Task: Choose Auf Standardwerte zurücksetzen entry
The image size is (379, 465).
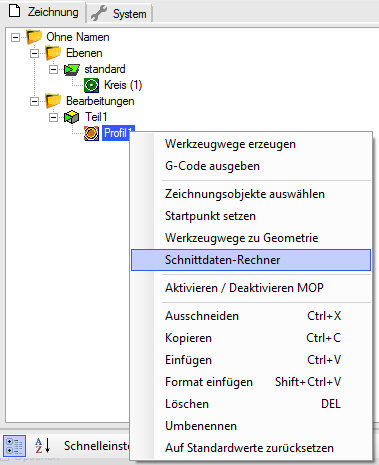Action: pyautogui.click(x=251, y=448)
